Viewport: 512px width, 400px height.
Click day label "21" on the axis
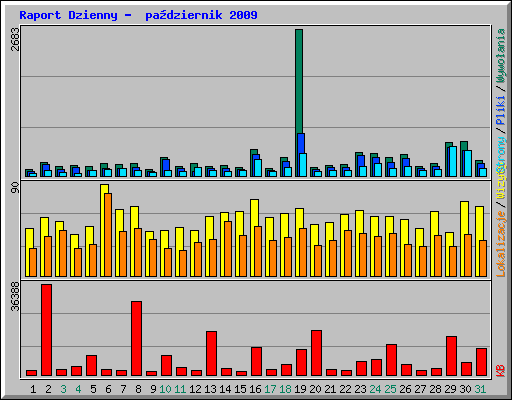point(330,389)
